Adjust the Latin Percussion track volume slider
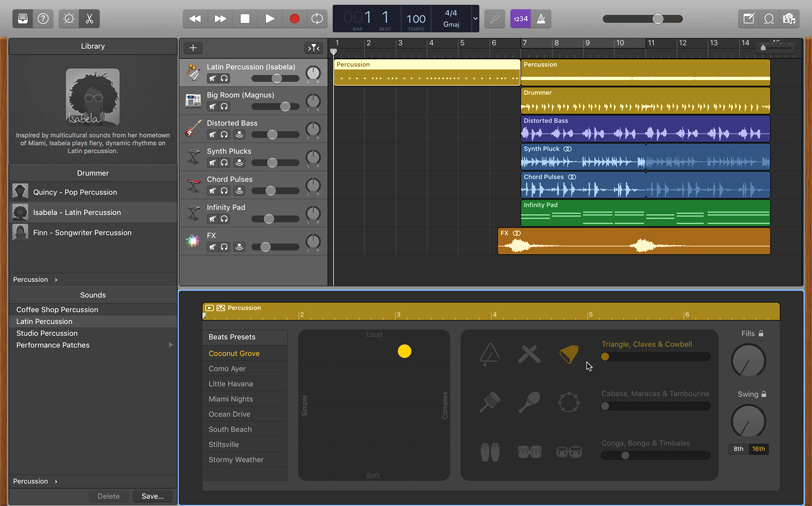 277,78
